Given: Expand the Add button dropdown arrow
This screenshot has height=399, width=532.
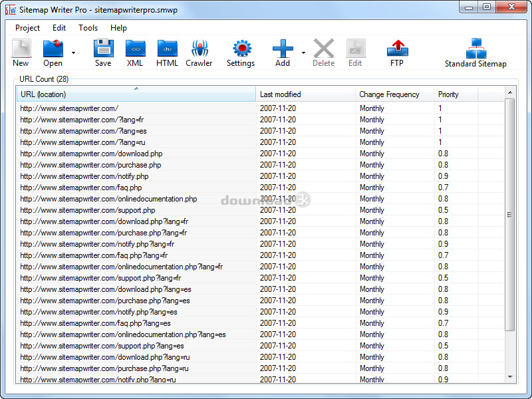Looking at the screenshot, I should click(303, 53).
